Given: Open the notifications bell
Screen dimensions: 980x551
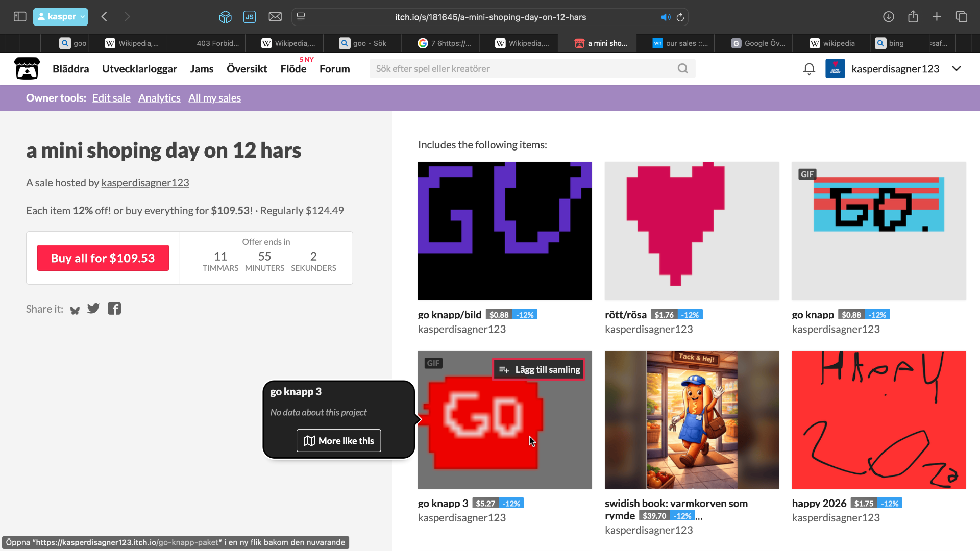Looking at the screenshot, I should tap(809, 68).
